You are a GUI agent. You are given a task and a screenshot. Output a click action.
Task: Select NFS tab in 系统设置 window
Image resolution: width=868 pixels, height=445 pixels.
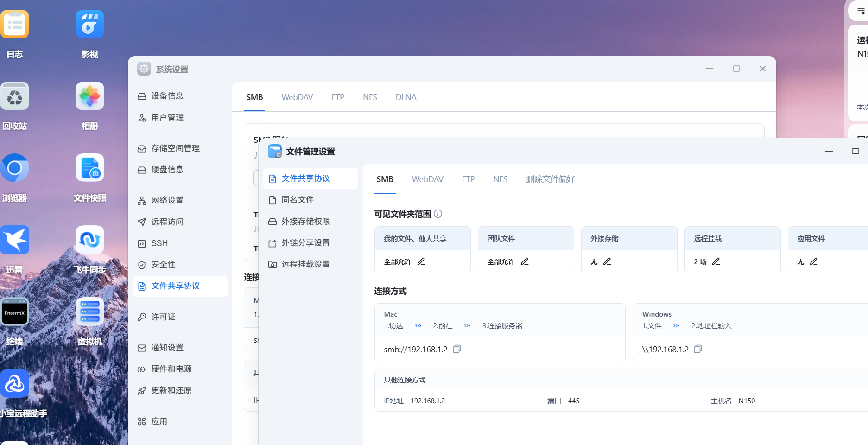click(370, 97)
